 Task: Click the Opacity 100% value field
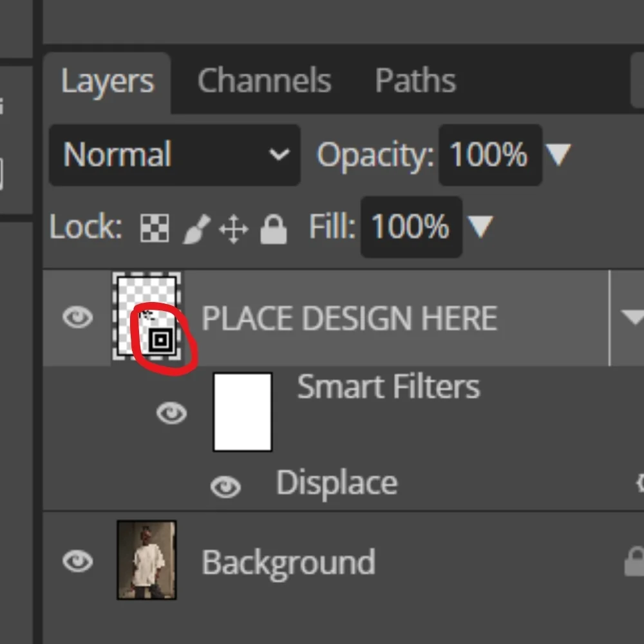tap(489, 155)
